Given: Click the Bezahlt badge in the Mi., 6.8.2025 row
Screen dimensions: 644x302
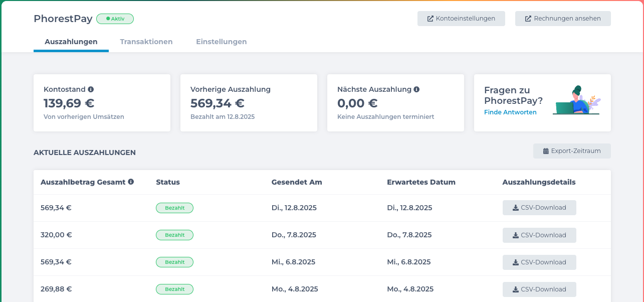Looking at the screenshot, I should (174, 262).
